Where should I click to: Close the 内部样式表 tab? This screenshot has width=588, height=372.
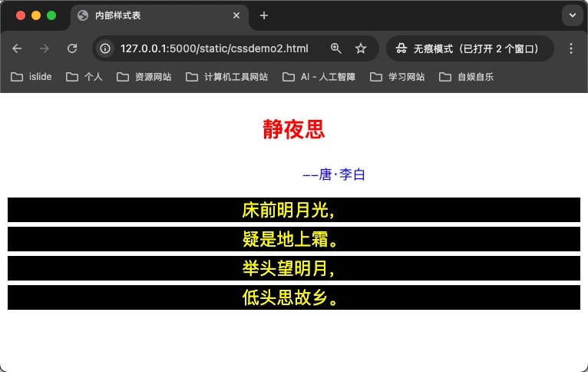pyautogui.click(x=236, y=15)
